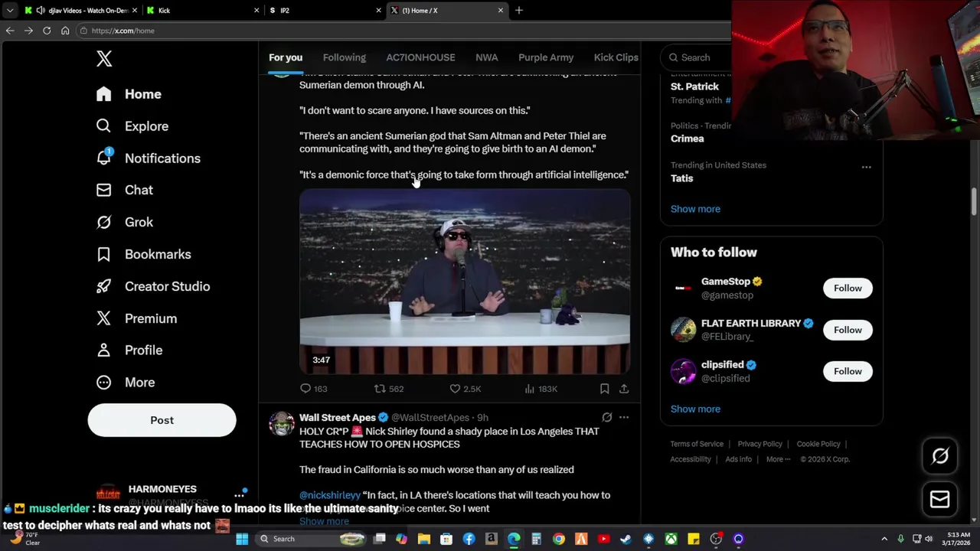Open Steam from the taskbar
This screenshot has width=980, height=551.
(x=626, y=539)
